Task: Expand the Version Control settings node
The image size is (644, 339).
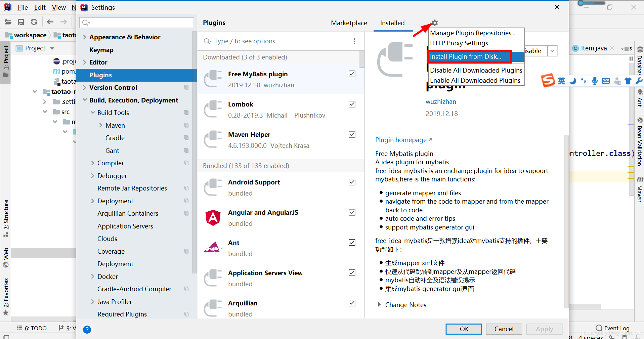Action: tap(85, 87)
